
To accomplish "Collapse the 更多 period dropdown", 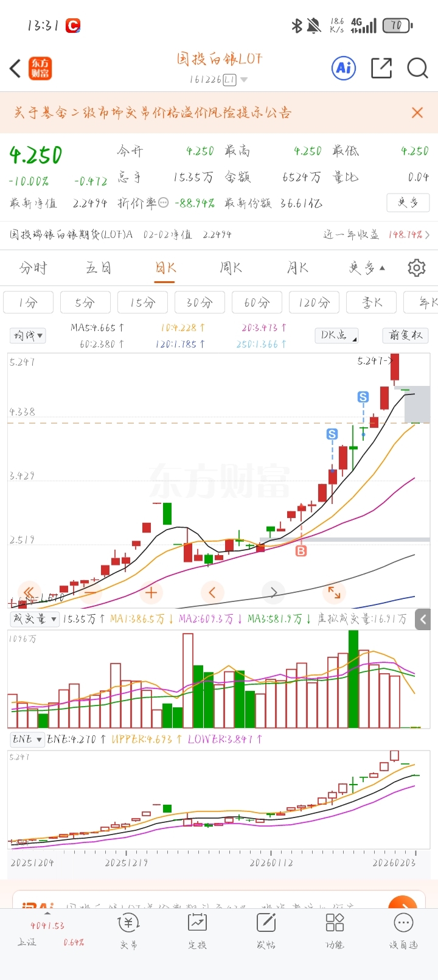I will click(366, 268).
